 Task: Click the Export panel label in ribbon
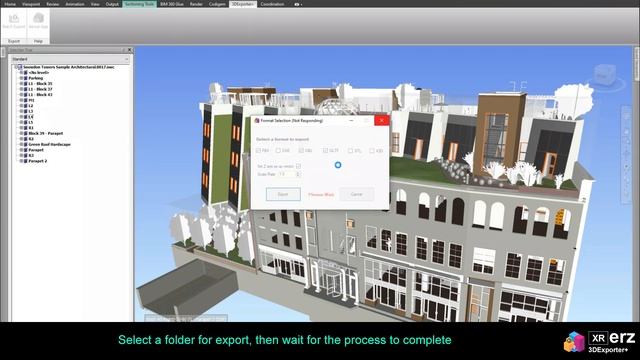click(x=14, y=41)
